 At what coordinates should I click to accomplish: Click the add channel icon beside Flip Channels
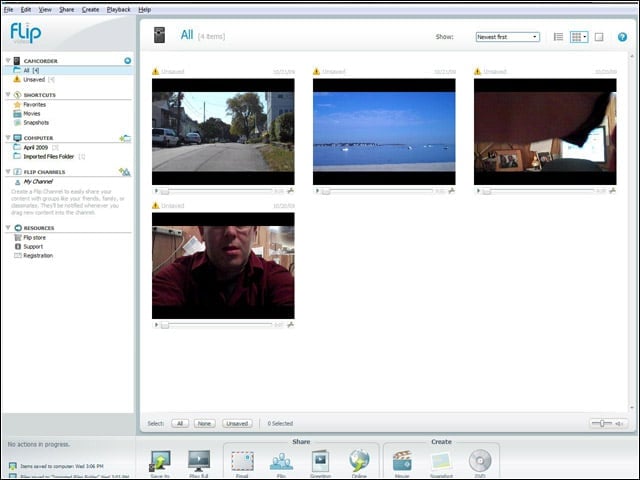tap(124, 172)
